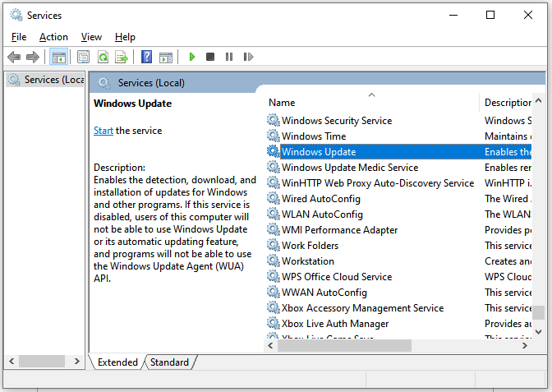Select Services (Local) tree node
This screenshot has width=552, height=392.
pos(46,80)
